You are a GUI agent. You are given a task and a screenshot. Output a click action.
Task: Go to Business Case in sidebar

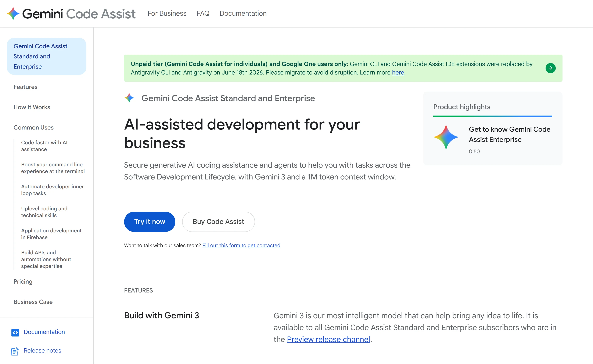[x=33, y=302]
